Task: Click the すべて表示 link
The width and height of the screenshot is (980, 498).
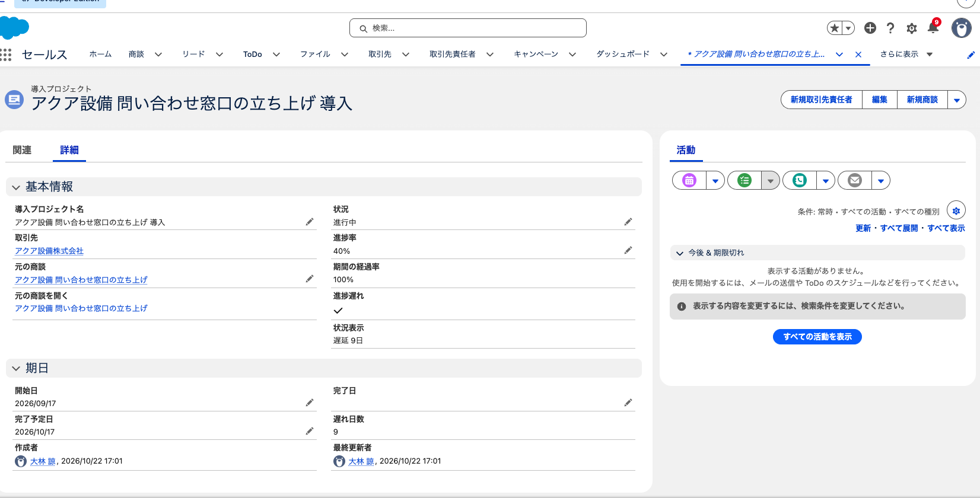Action: (946, 228)
